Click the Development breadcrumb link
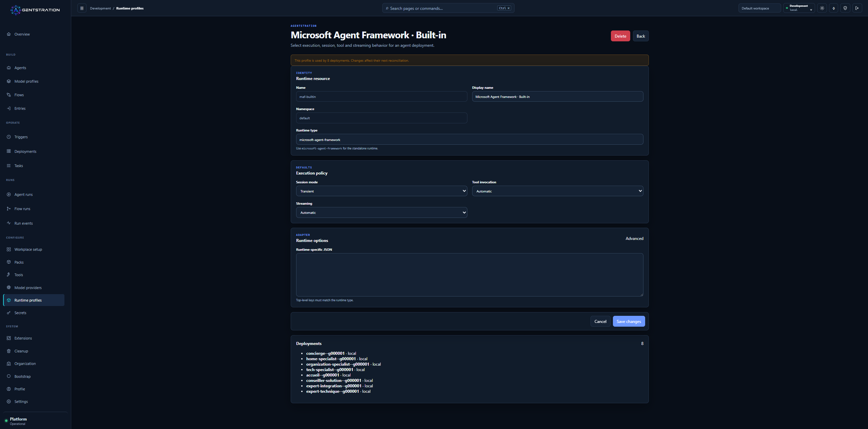 click(100, 8)
